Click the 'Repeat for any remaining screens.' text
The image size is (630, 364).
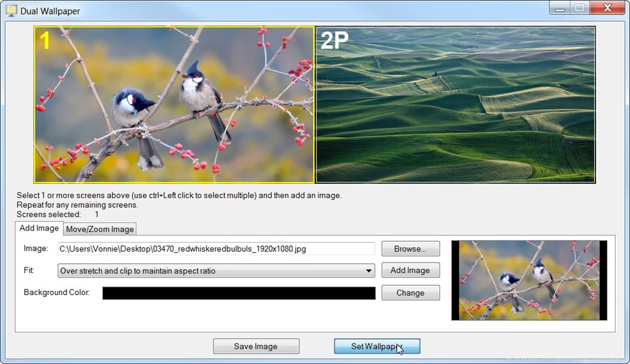(77, 205)
